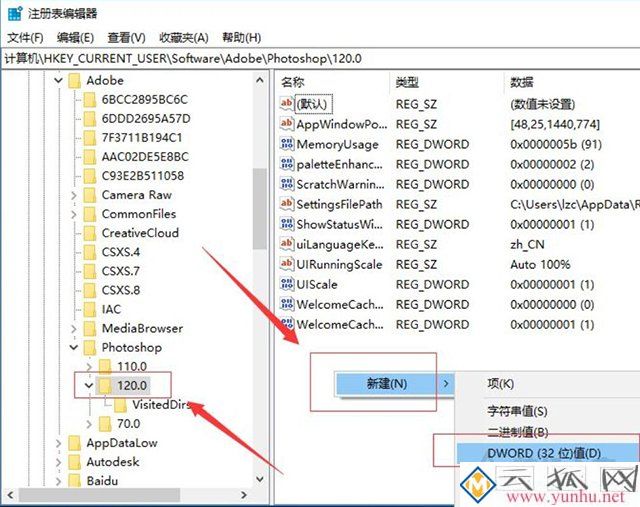Click the Registry Editor app icon in title bar
This screenshot has height=507, width=640.
point(15,13)
